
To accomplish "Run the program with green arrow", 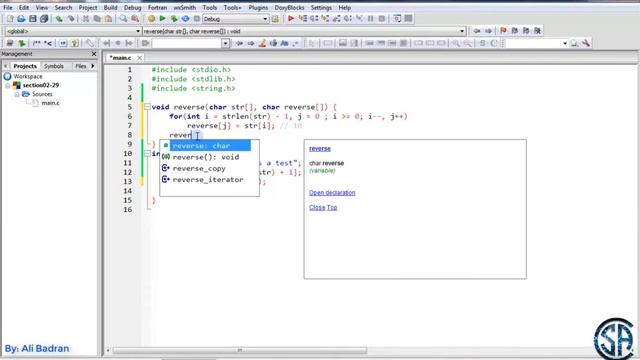I will 162,19.
